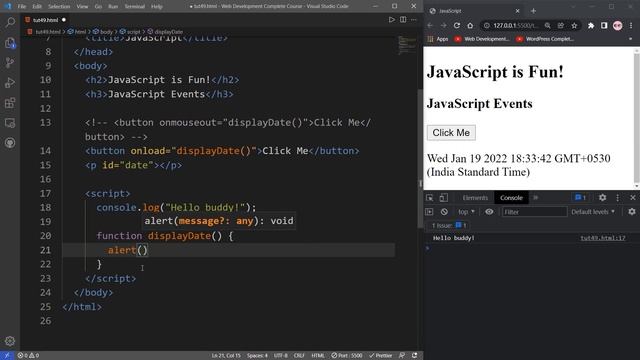Share this page icon in address bar

(x=561, y=25)
